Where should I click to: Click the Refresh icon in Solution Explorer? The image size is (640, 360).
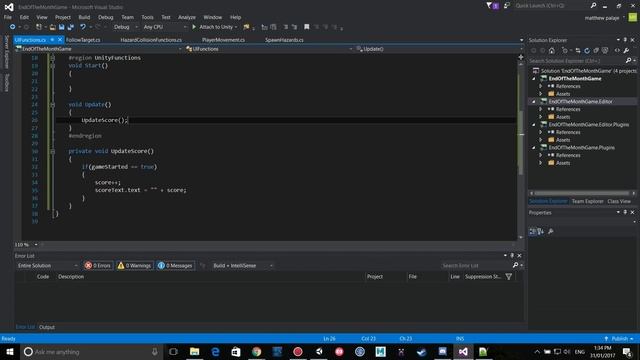point(587,51)
